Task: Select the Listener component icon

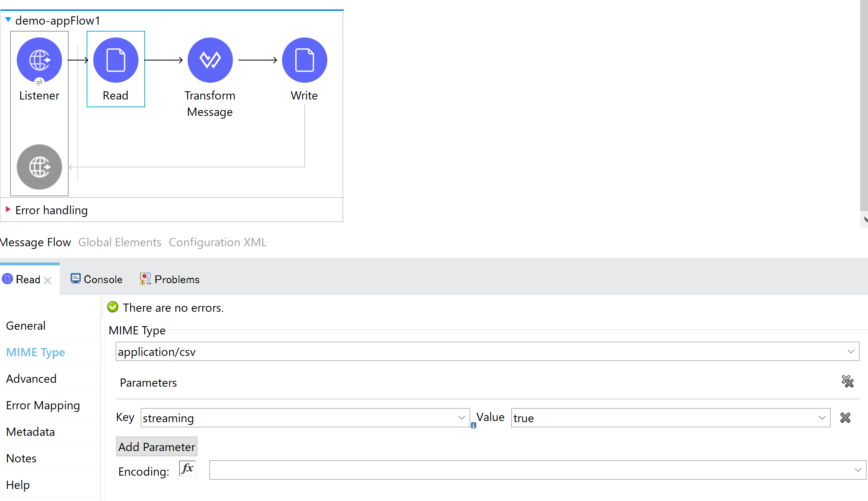Action: coord(39,60)
